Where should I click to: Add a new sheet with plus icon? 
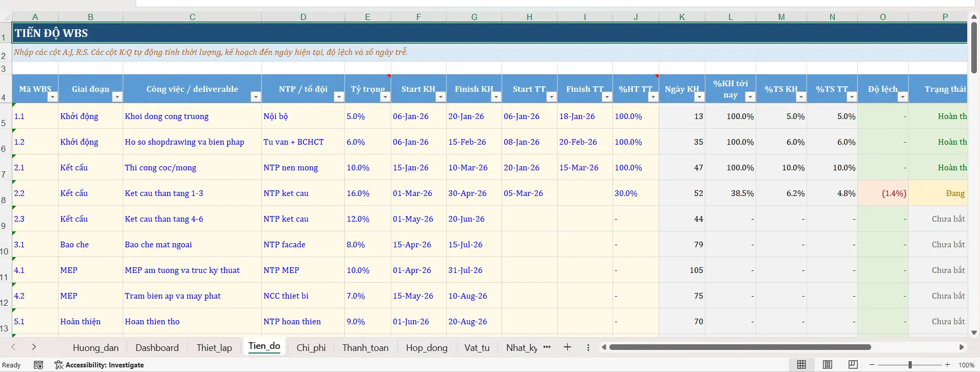click(567, 347)
